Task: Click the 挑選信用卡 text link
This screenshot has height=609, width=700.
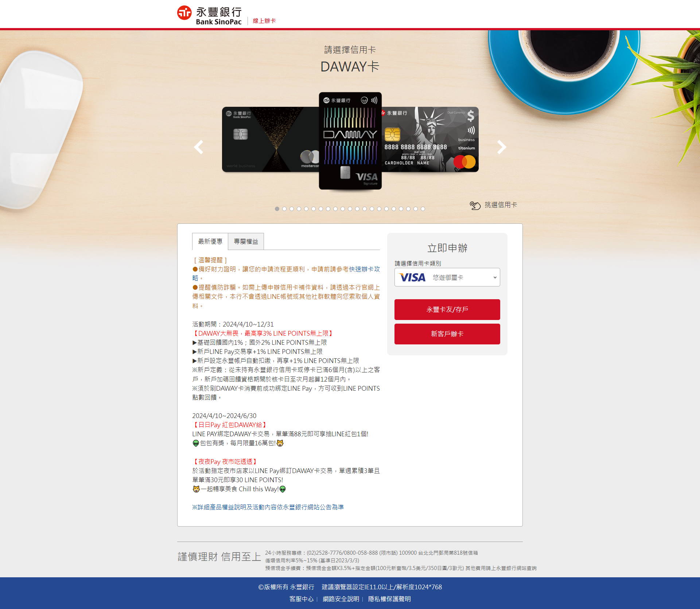Action: point(501,205)
